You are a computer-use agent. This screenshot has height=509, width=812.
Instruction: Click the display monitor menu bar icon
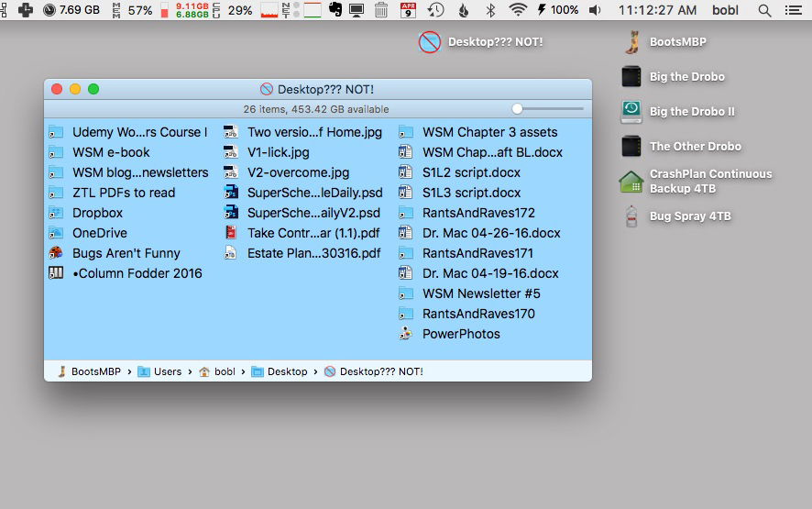point(357,10)
